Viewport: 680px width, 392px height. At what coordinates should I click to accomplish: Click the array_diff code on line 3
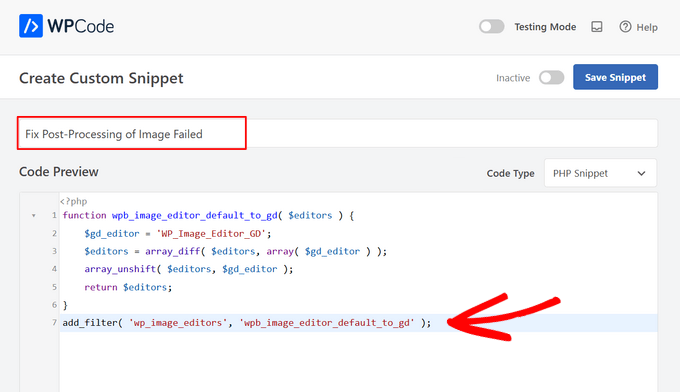tap(235, 252)
